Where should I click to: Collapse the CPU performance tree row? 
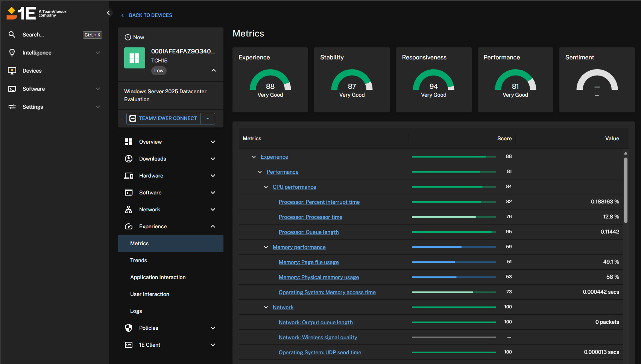266,187
